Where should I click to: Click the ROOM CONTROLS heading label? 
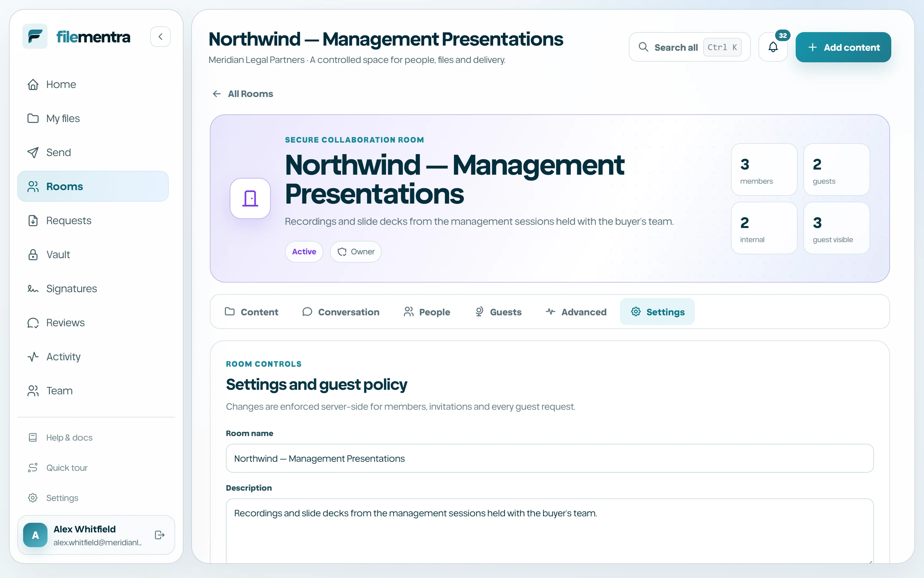[x=263, y=364]
